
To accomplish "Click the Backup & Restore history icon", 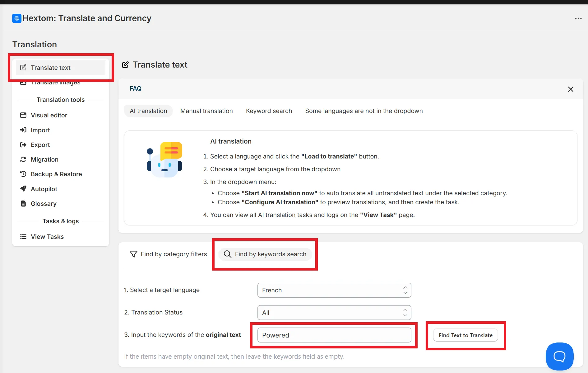I will click(23, 174).
